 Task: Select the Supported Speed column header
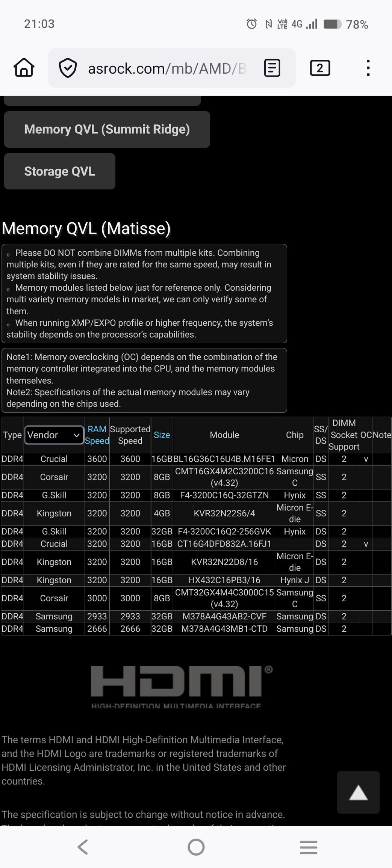click(x=130, y=435)
